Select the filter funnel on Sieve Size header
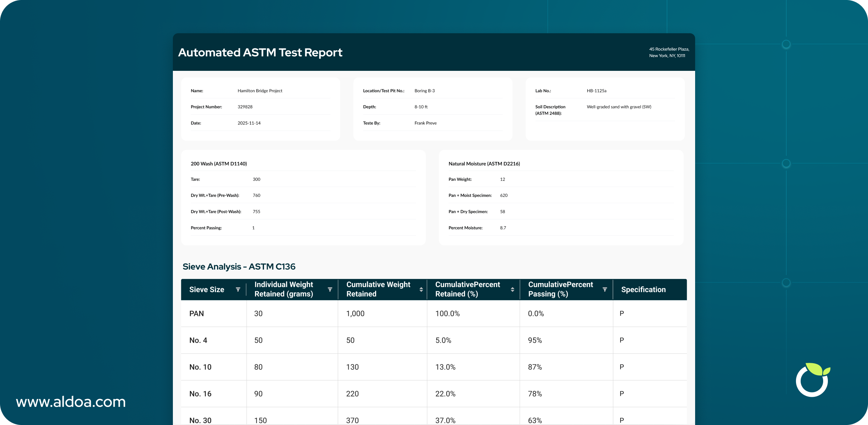 click(238, 289)
